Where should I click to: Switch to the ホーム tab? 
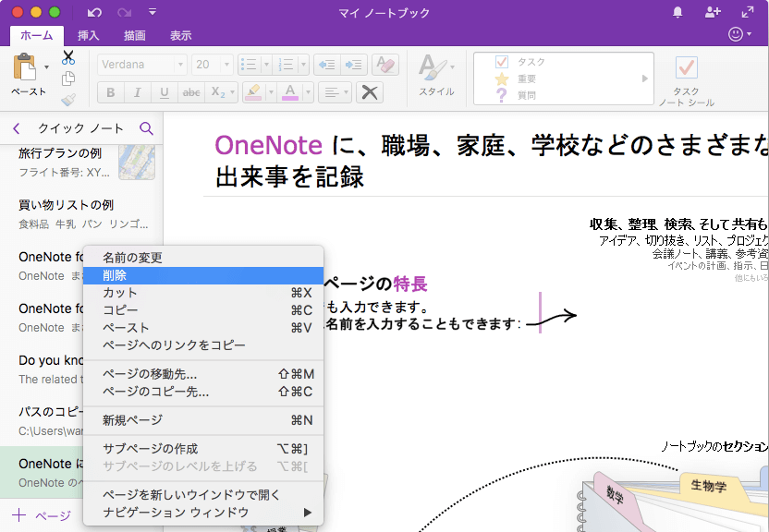(37, 35)
